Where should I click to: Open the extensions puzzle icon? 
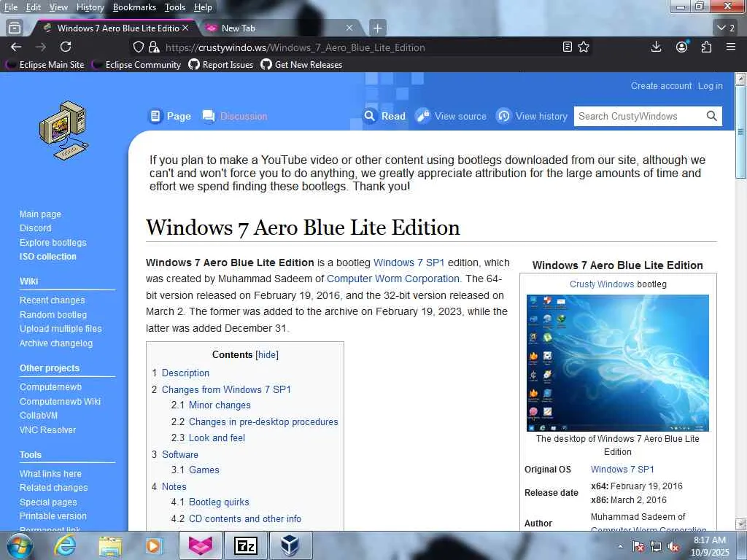pos(706,47)
